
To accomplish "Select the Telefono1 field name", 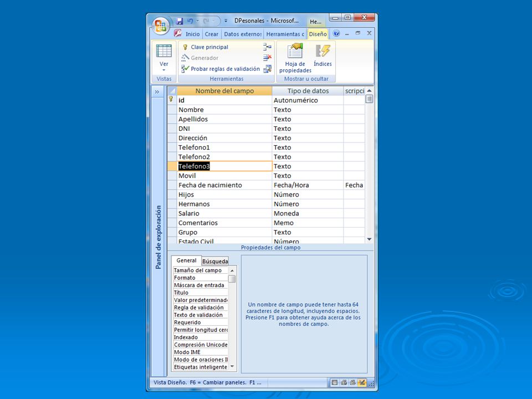I will (224, 147).
